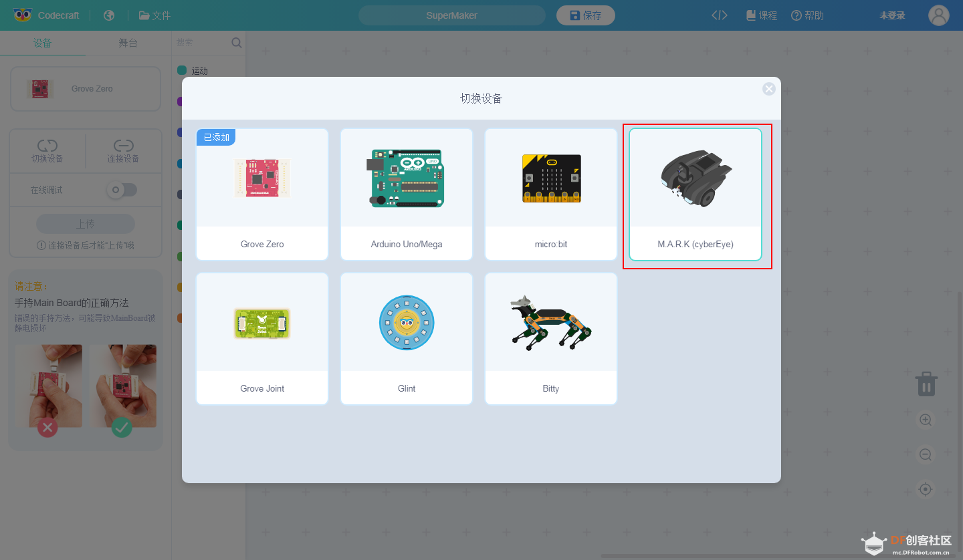Open the 文件 file menu
Viewport: 963px width, 560px height.
pyautogui.click(x=154, y=15)
